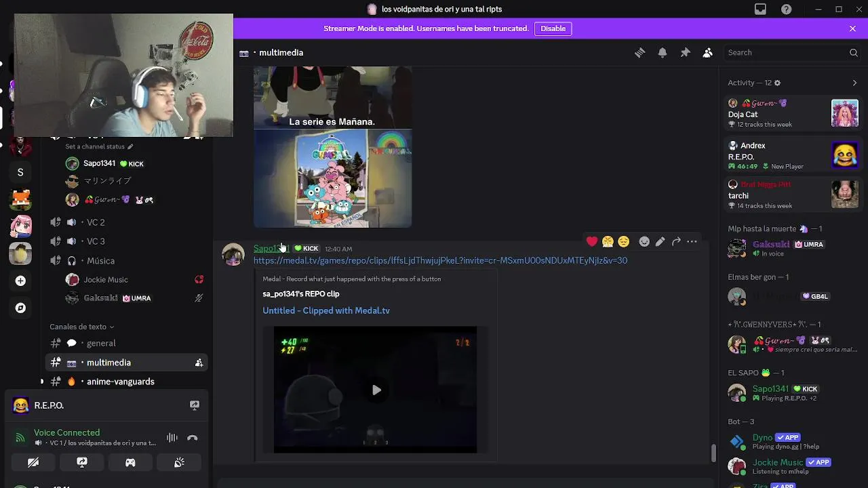
Task: Open the soundboard icon
Action: pyautogui.click(x=179, y=462)
